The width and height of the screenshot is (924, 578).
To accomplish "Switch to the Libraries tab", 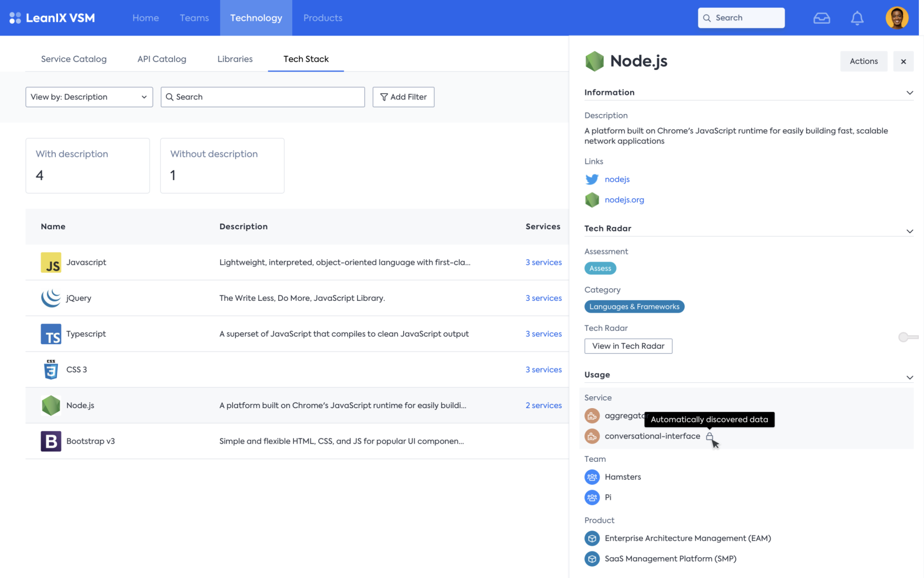I will (235, 59).
